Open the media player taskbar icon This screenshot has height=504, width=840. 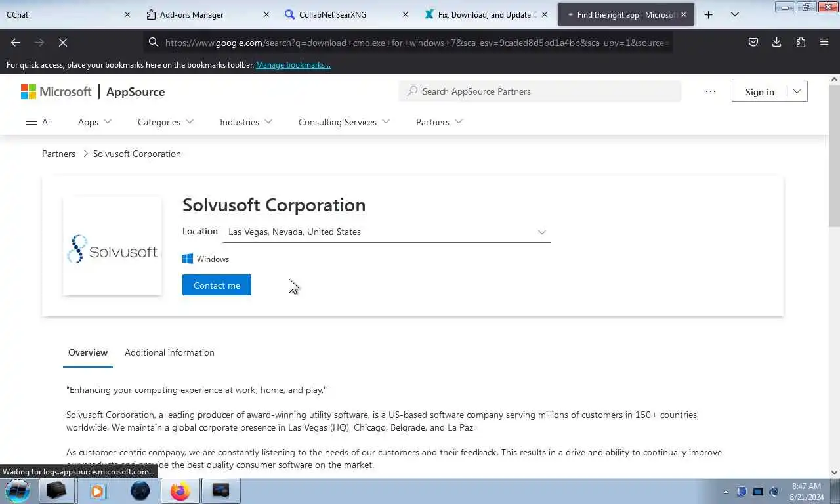tap(97, 491)
